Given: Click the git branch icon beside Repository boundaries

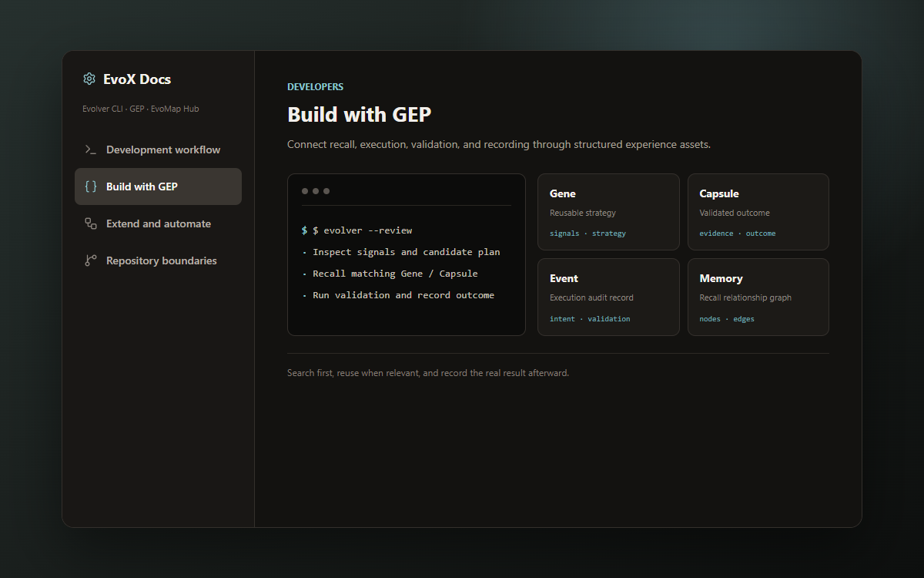Looking at the screenshot, I should 91,260.
